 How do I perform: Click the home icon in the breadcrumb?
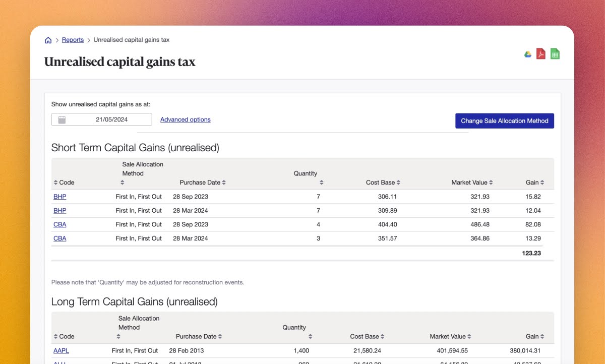point(48,39)
